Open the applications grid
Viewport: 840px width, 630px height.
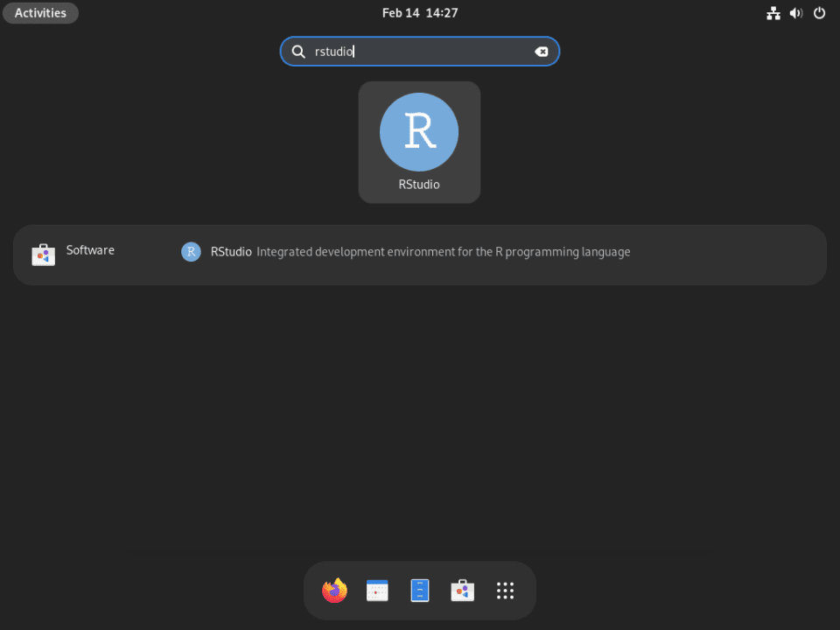tap(505, 590)
